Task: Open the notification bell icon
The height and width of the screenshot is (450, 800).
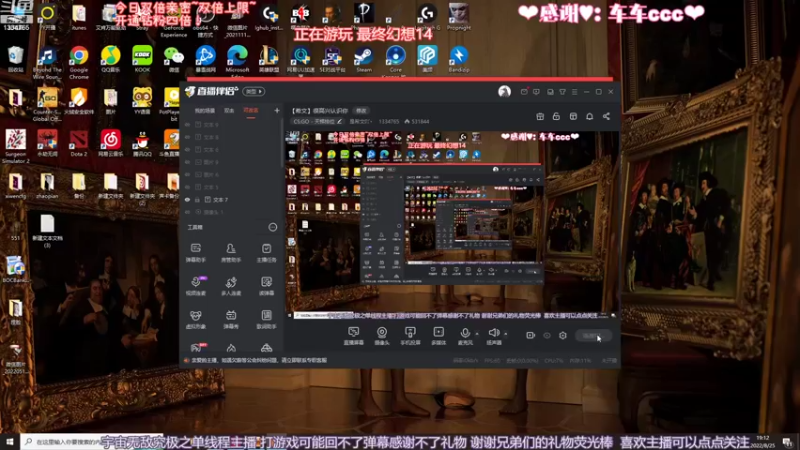Action: (x=589, y=116)
